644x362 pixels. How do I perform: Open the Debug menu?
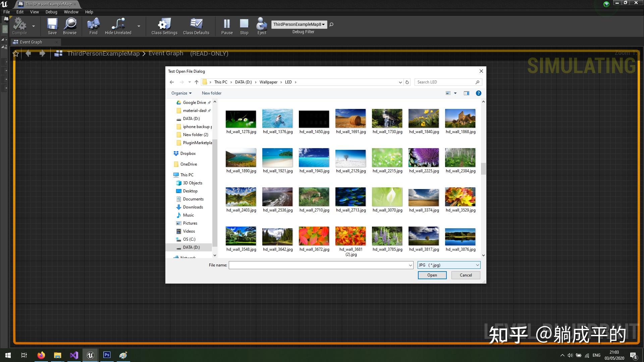(51, 12)
